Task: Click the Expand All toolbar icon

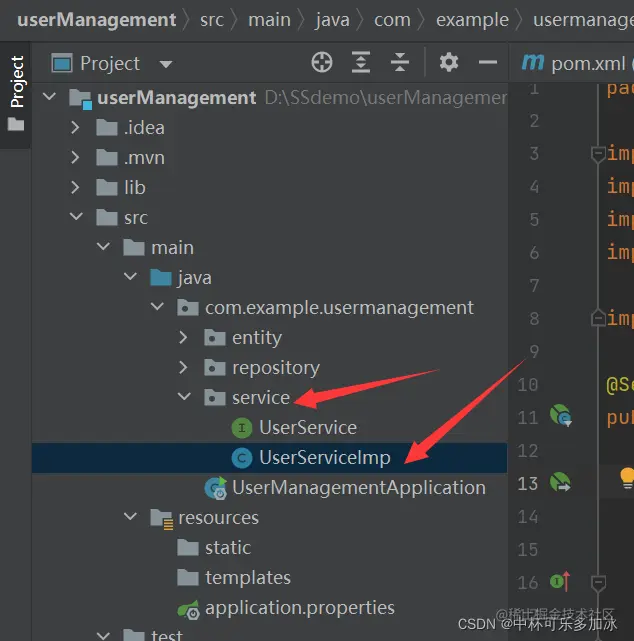Action: click(361, 63)
